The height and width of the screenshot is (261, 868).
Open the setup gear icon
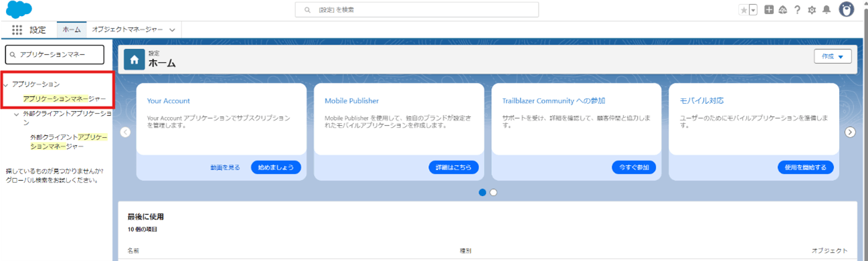pos(812,10)
